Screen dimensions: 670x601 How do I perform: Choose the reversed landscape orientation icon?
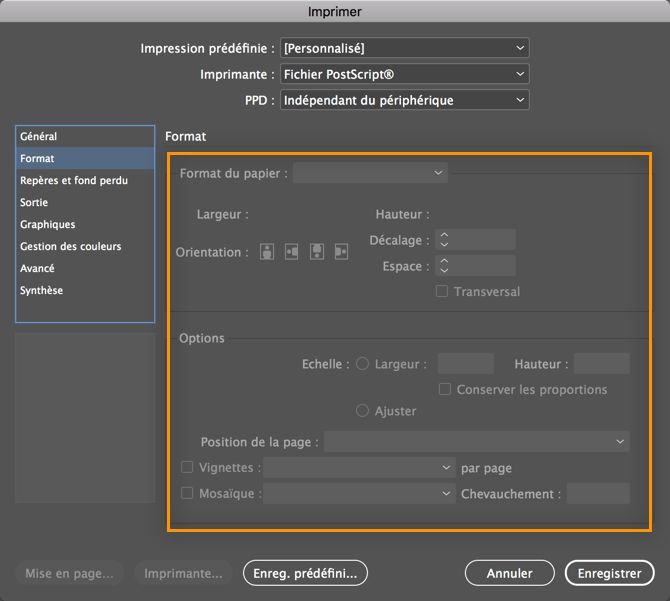coord(342,252)
